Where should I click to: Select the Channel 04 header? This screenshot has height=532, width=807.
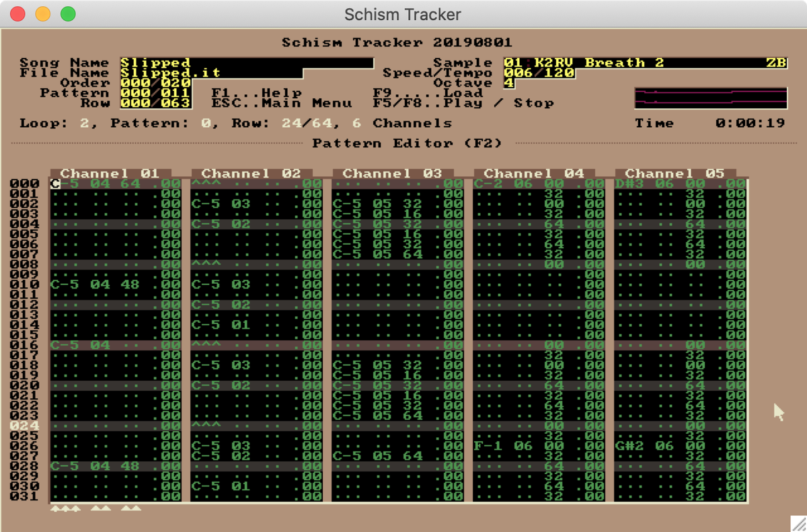(x=534, y=174)
